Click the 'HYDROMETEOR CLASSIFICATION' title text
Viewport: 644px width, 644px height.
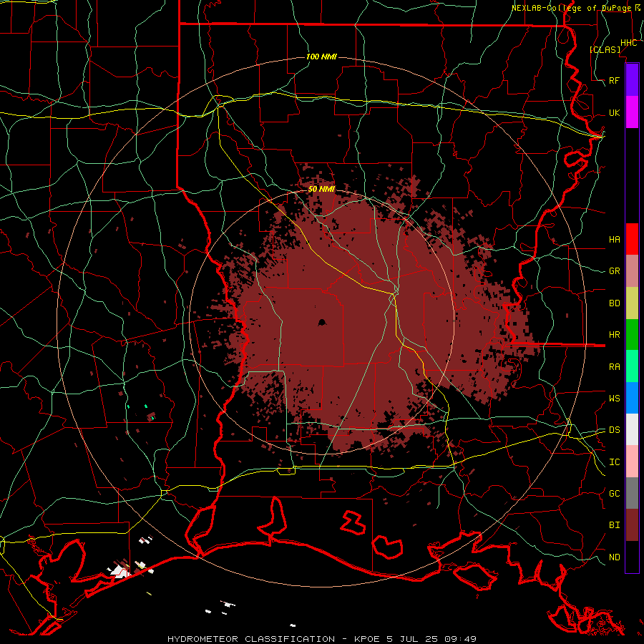[x=251, y=639]
